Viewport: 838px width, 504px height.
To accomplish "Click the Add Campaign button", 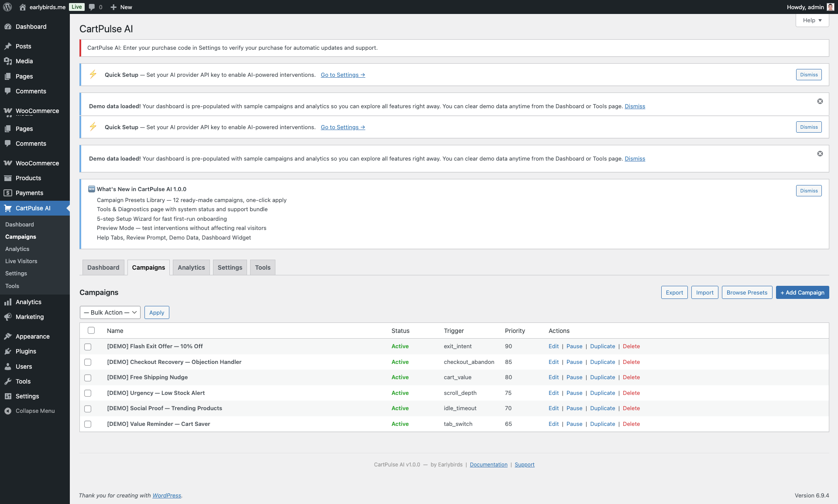I will 802,292.
